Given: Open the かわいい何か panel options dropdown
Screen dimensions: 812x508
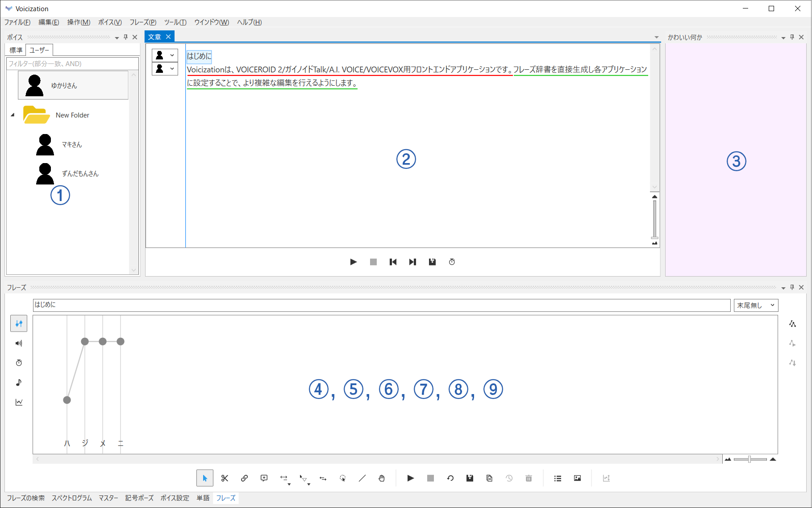Looking at the screenshot, I should (x=783, y=38).
